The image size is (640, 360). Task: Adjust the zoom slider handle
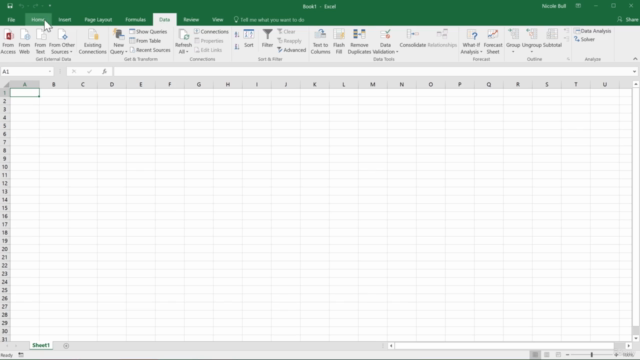click(x=591, y=355)
